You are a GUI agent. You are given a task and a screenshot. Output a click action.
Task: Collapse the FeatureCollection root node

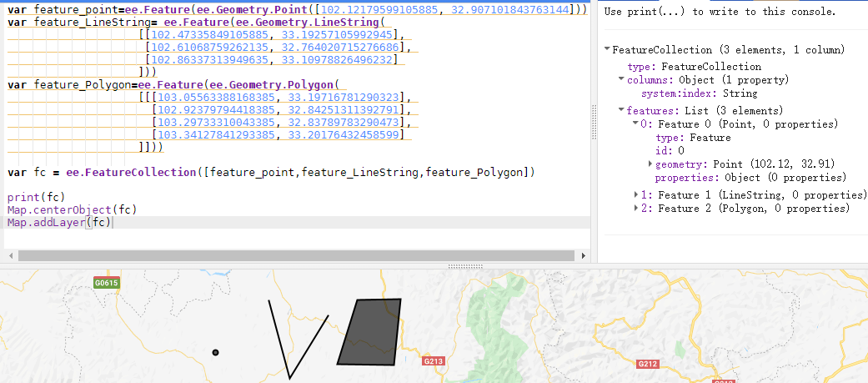coord(608,50)
